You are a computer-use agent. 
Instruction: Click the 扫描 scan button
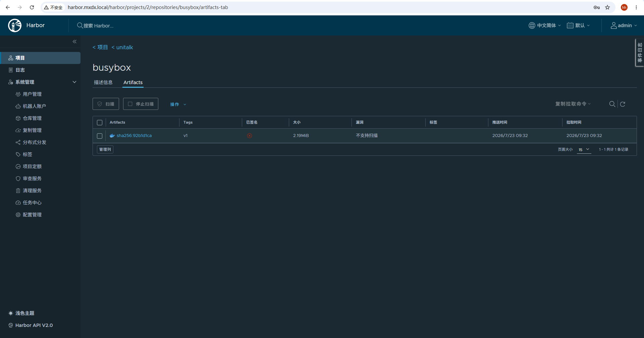click(106, 104)
